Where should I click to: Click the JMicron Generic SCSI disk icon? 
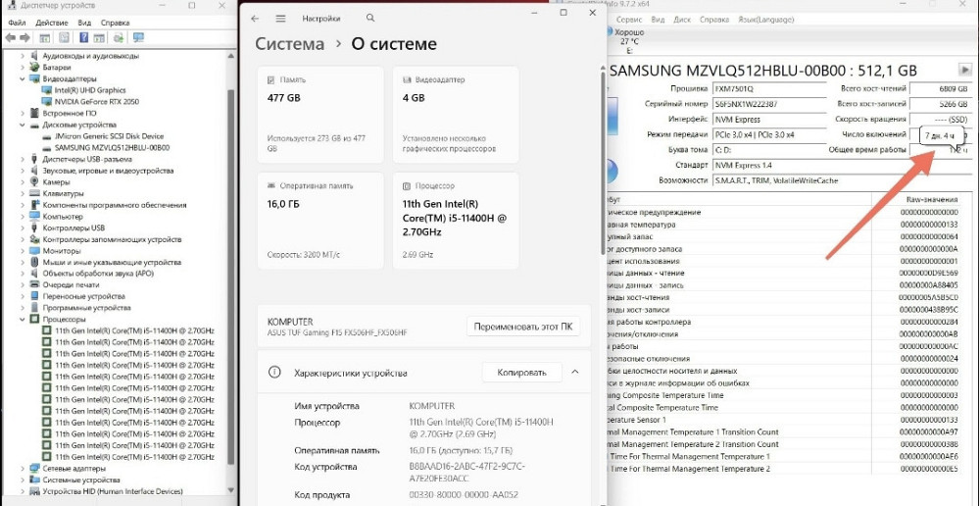(46, 136)
